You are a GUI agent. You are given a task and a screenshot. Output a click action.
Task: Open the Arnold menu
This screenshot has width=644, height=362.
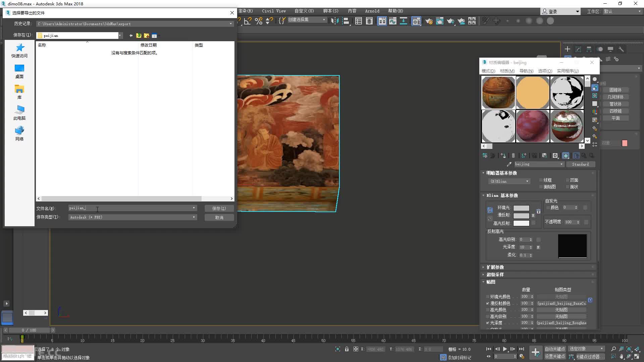coord(372,11)
